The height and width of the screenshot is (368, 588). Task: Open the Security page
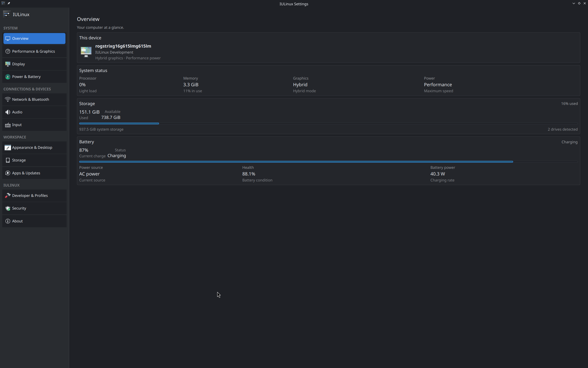[x=34, y=208]
